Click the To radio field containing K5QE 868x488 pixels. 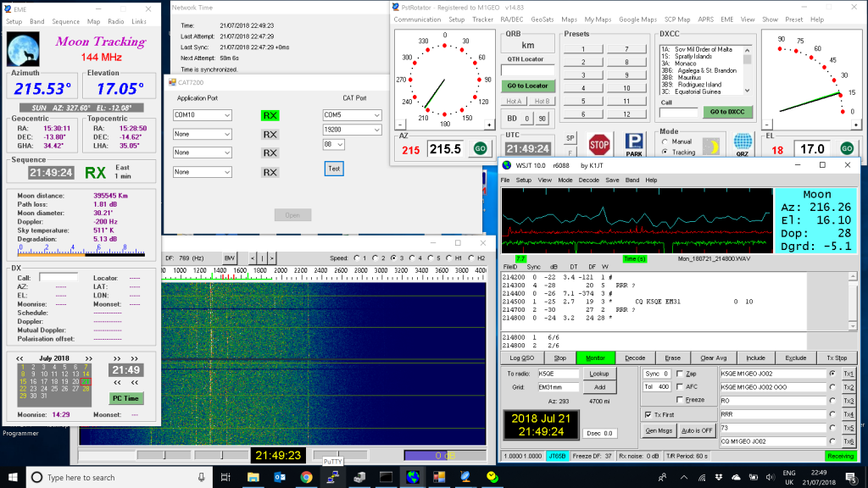point(558,374)
